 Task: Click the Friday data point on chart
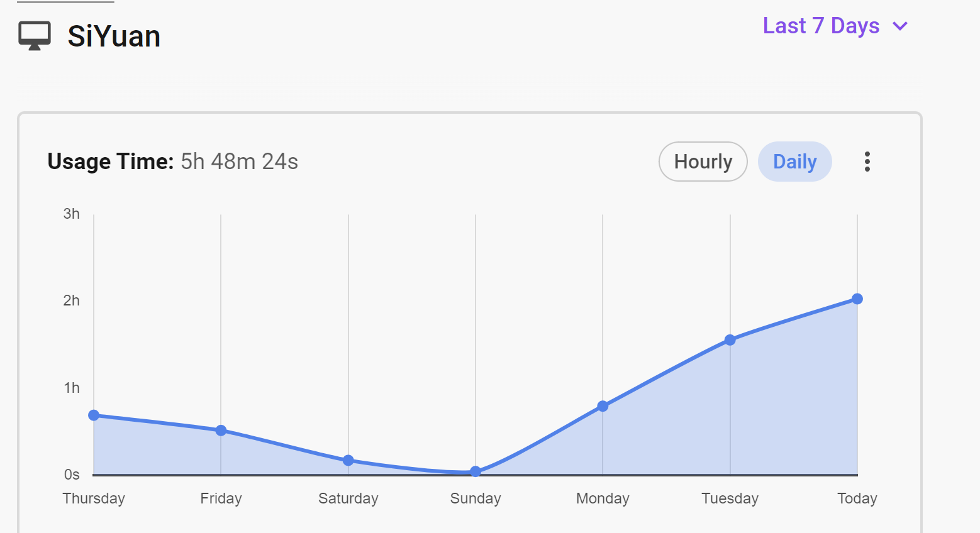(x=221, y=431)
